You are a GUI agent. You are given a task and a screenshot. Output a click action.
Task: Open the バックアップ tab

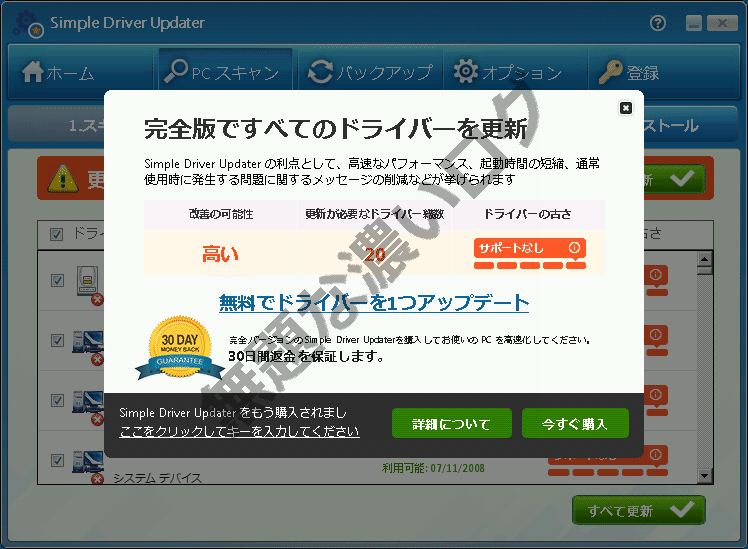pyautogui.click(x=370, y=72)
